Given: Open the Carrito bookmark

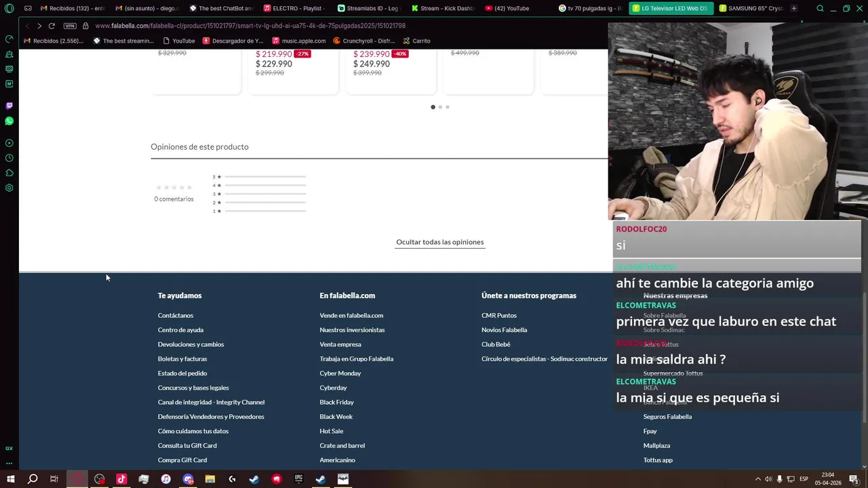Looking at the screenshot, I should pos(416,41).
